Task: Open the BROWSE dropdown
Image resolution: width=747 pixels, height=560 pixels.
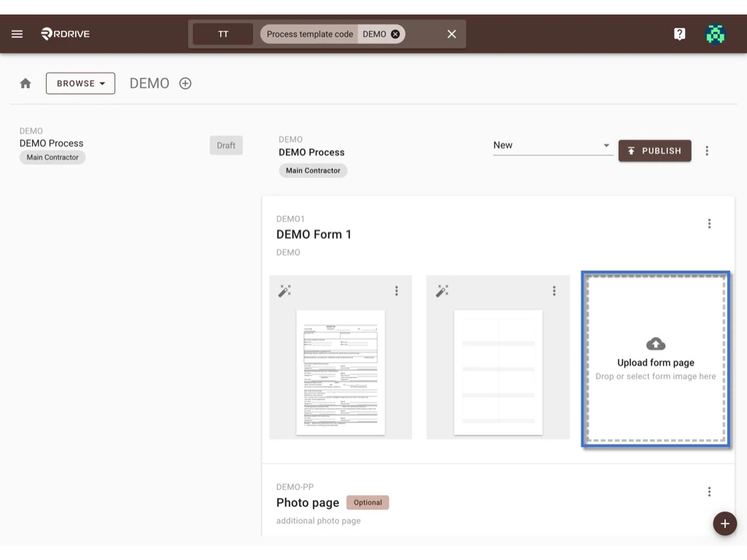Action: (80, 83)
